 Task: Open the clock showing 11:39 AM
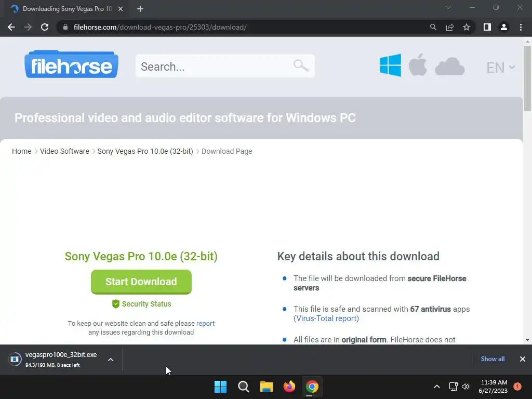point(493,387)
